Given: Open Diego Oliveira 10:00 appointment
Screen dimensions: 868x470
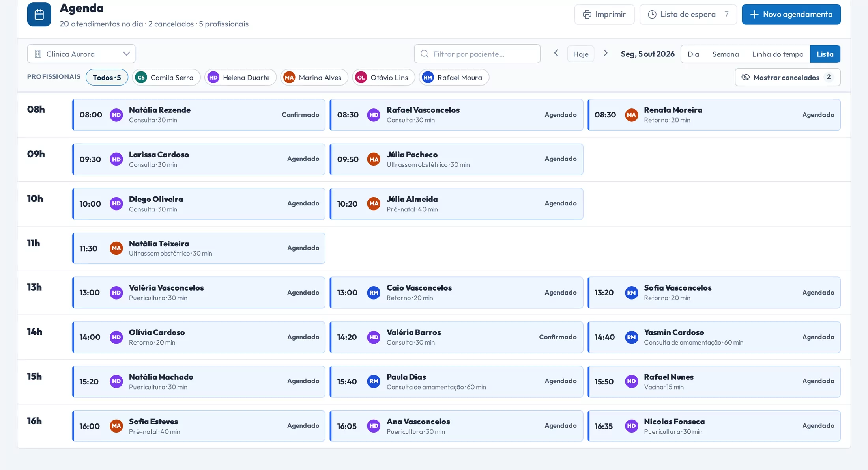Looking at the screenshot, I should pyautogui.click(x=199, y=204).
